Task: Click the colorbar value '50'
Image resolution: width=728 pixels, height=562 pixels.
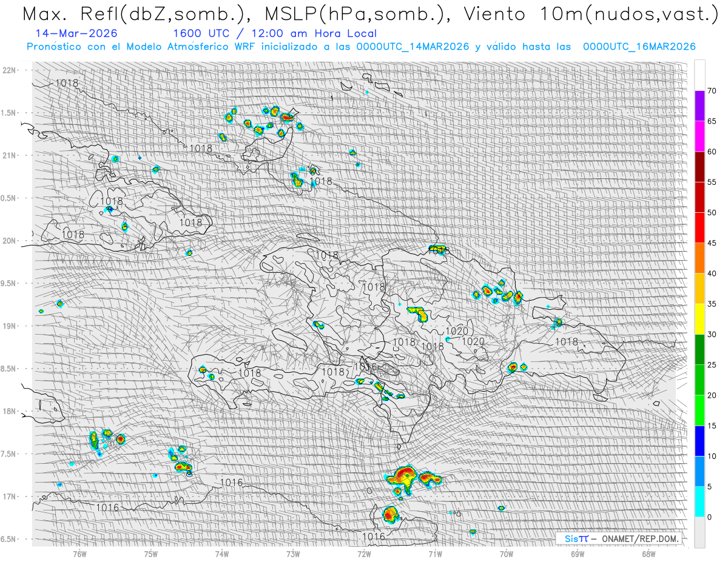Action: coord(712,213)
